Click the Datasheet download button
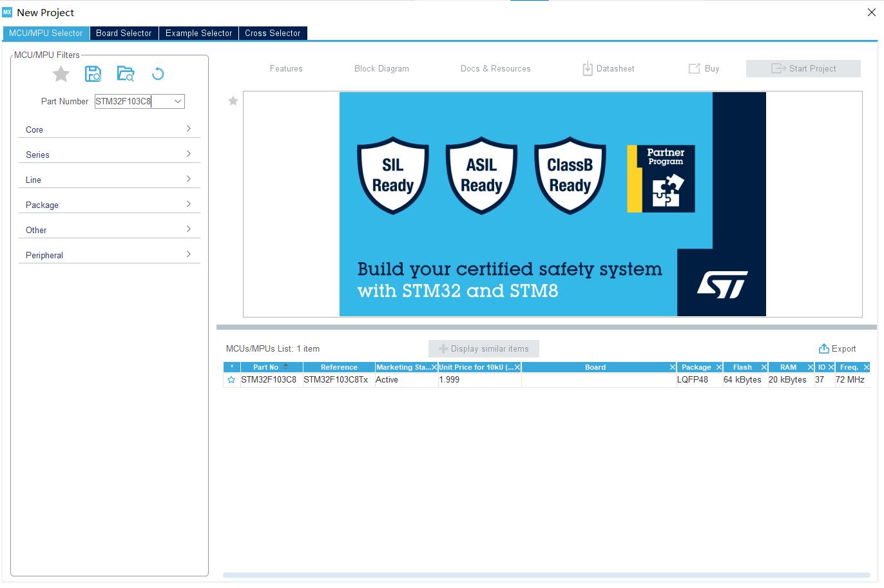Image resolution: width=884 pixels, height=588 pixels. (608, 68)
